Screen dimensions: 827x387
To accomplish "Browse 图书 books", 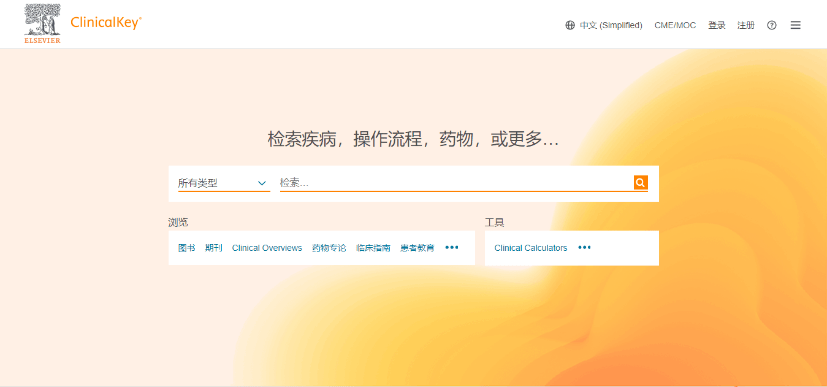I will (x=186, y=248).
